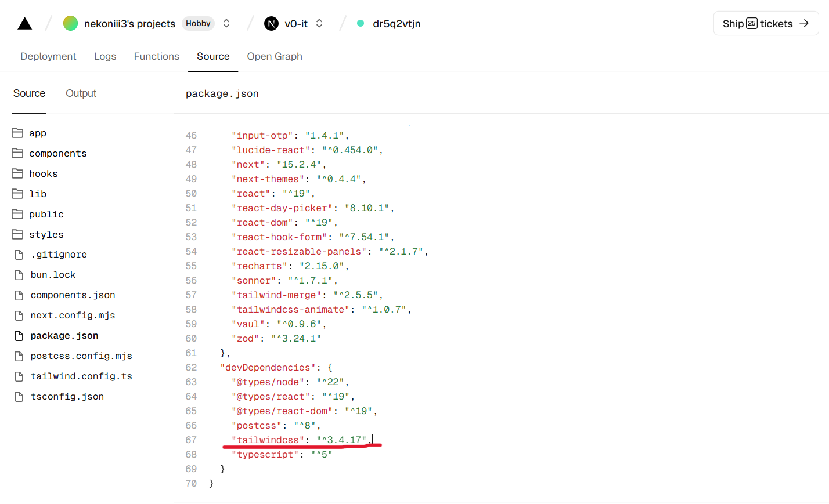The height and width of the screenshot is (504, 829).
Task: Click the arrow icon in the Ship tickets button
Action: click(x=804, y=23)
